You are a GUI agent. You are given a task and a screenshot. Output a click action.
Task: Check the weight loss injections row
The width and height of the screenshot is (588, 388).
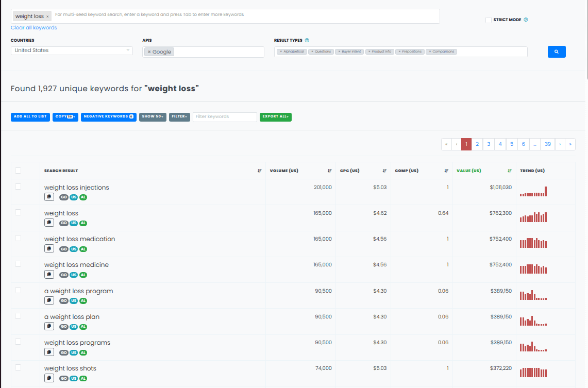18,187
